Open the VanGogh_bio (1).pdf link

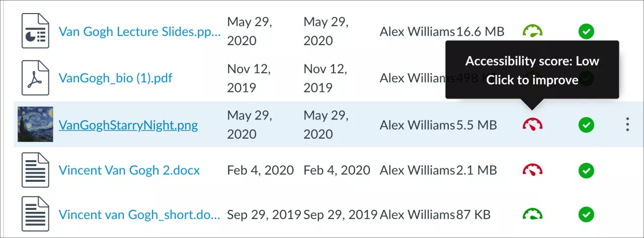116,78
